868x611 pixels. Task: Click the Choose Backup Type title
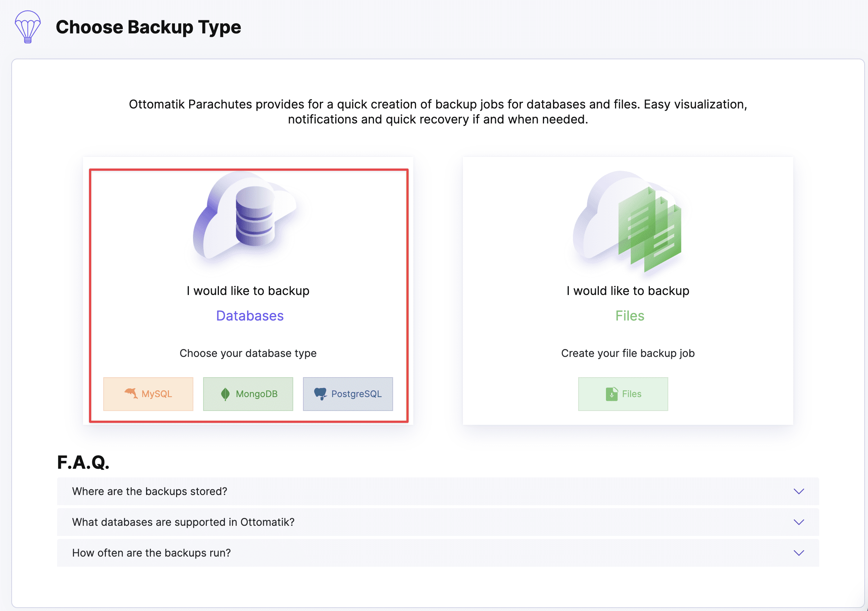click(x=148, y=27)
